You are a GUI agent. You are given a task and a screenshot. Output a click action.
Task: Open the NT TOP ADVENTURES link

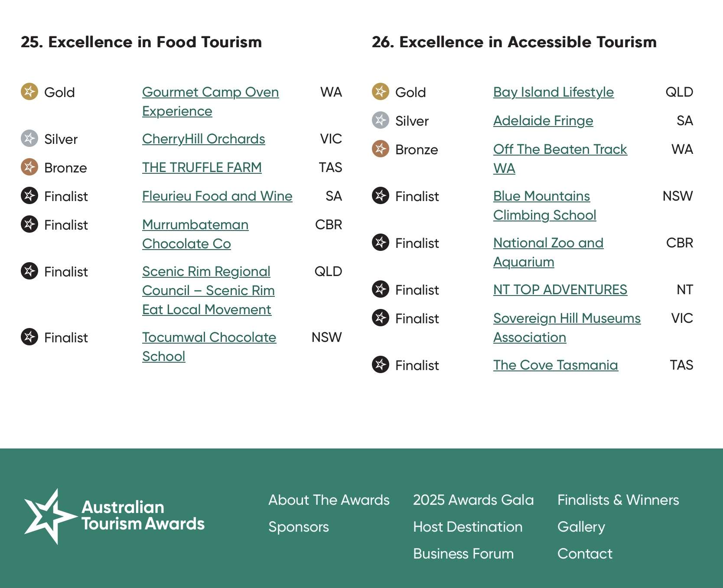pos(560,290)
